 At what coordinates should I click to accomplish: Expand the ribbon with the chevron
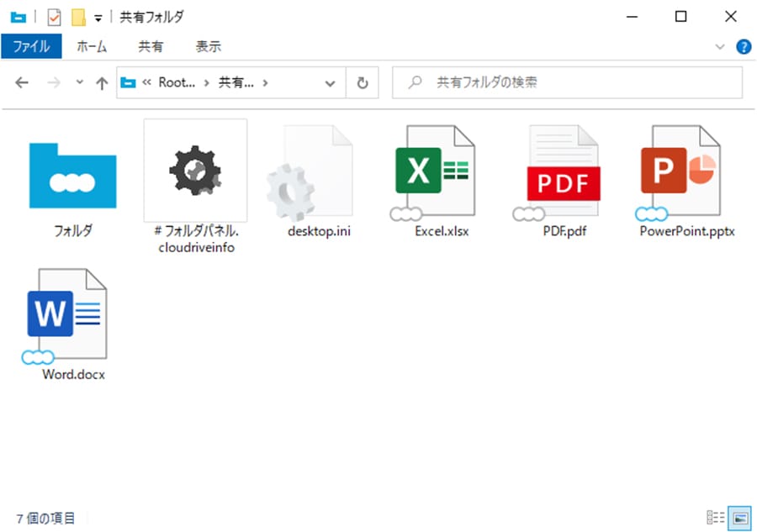pyautogui.click(x=720, y=47)
